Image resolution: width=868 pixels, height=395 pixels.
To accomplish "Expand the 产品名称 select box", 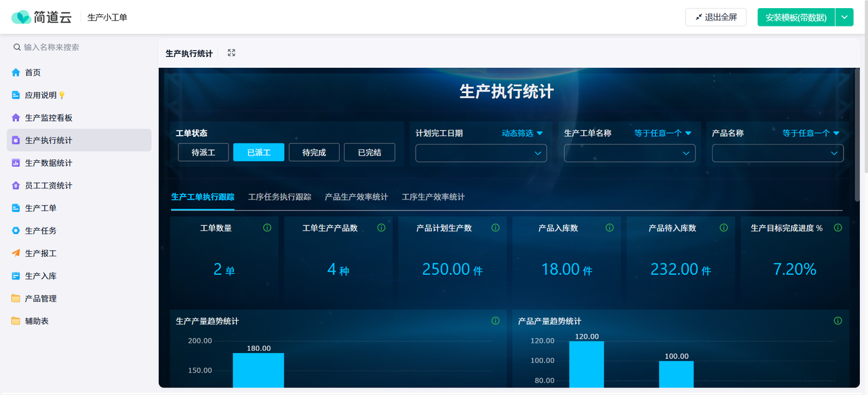I will coord(778,153).
